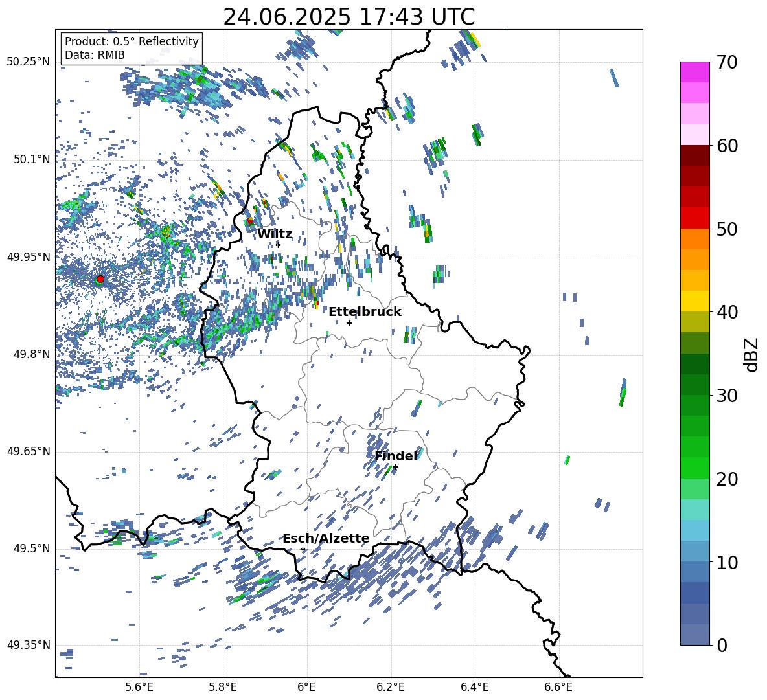Viewport: 767px width, 700px height.
Task: Click the colorbar 50 tick label
Action: click(x=727, y=229)
